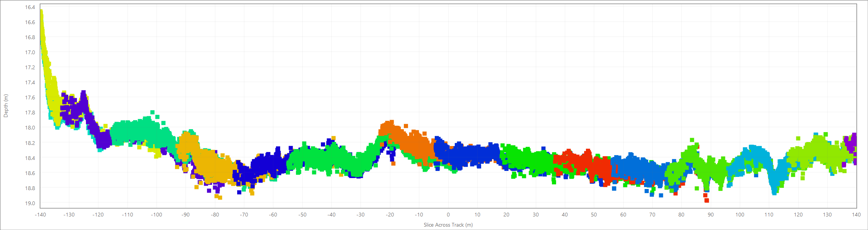Click the "Slice Across Track (m)" axis title
Image resolution: width=868 pixels, height=230 pixels.
point(448,225)
